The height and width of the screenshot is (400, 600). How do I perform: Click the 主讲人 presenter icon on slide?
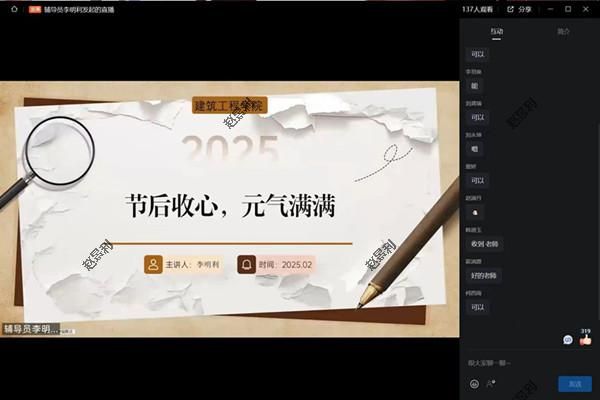(153, 265)
